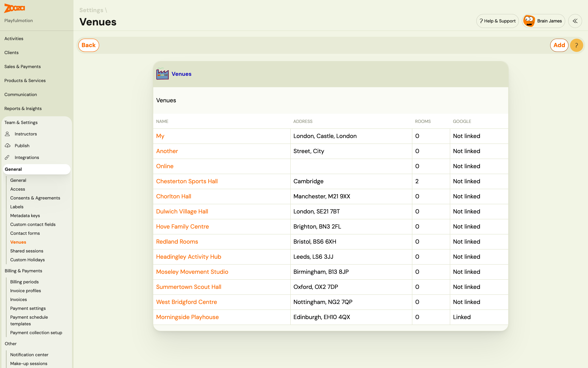Open Hove Family Centre venue

click(x=182, y=227)
